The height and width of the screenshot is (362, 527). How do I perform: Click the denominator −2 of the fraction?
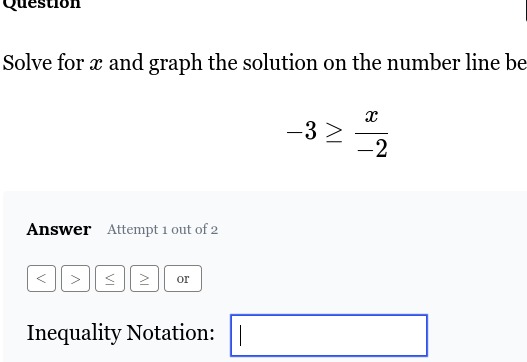click(x=372, y=149)
